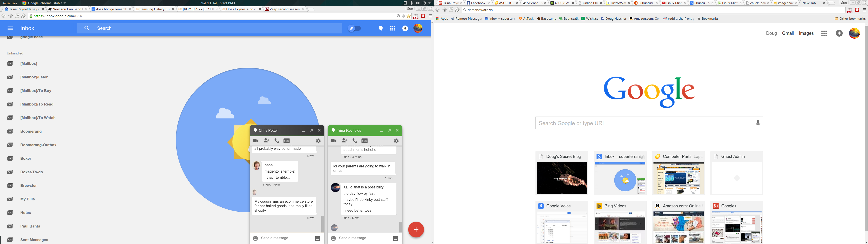
Task: Click Activities in the GNOME top bar
Action: (x=10, y=3)
